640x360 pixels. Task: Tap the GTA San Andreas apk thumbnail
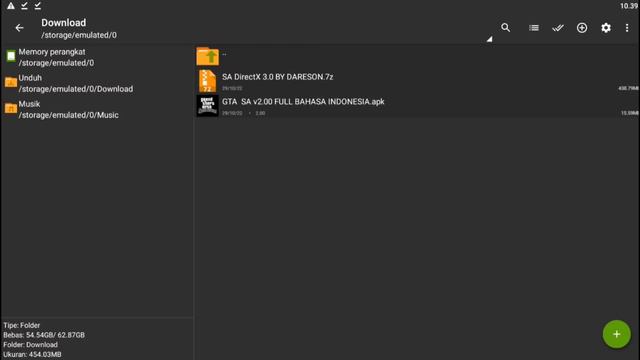207,106
